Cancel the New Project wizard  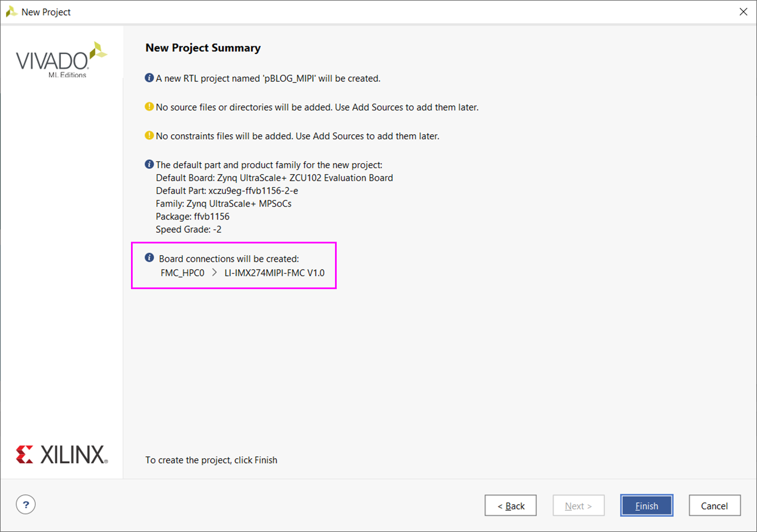point(714,506)
